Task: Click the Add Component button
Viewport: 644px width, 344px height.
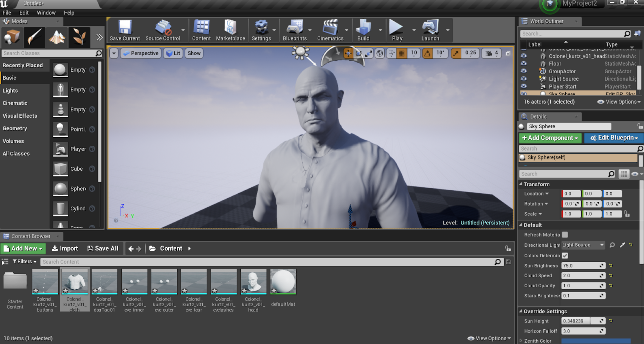Action: tap(550, 138)
